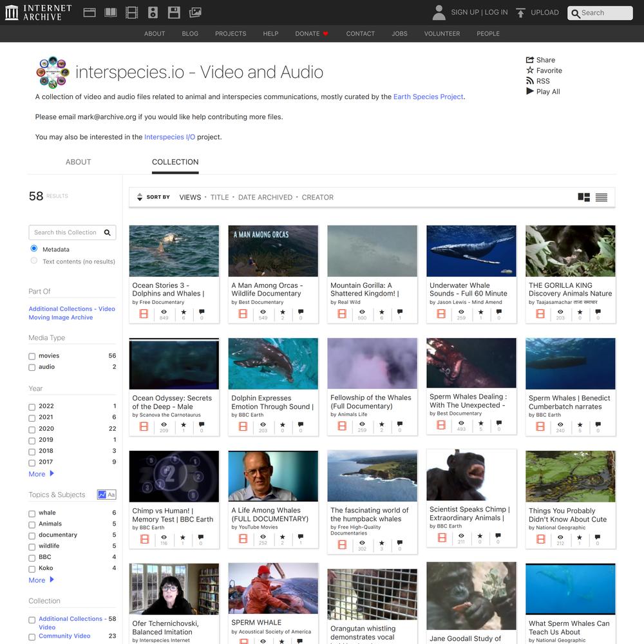This screenshot has width=644, height=644.
Task: Click the Play All triangle icon
Action: tap(530, 91)
